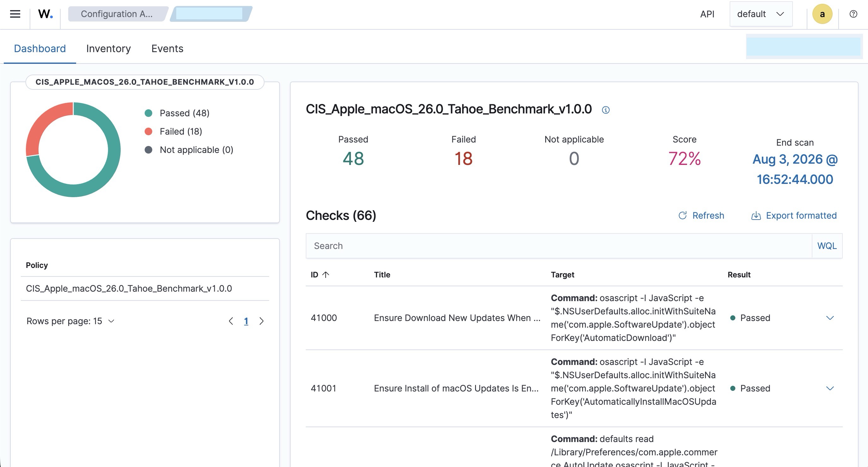Switch to the Inventory tab
Screen dimensions: 868x467
[109, 49]
